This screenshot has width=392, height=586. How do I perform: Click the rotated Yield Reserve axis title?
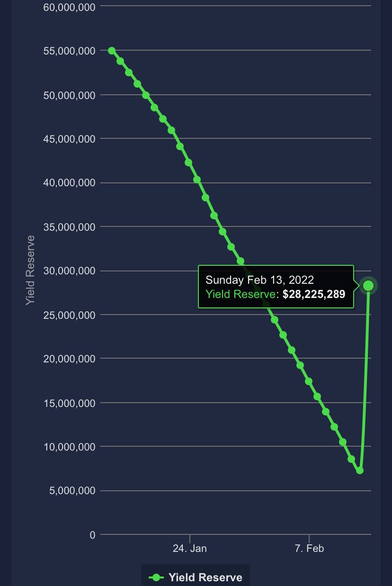pyautogui.click(x=30, y=270)
